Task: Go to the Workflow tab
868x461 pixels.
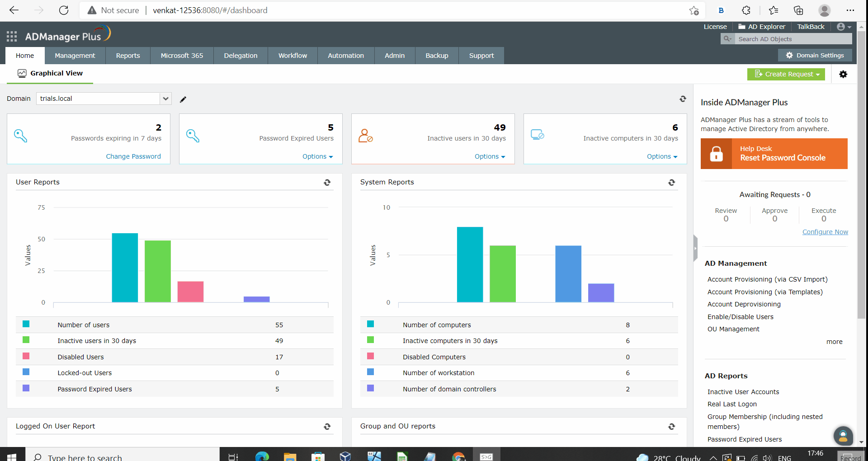Action: pyautogui.click(x=292, y=56)
